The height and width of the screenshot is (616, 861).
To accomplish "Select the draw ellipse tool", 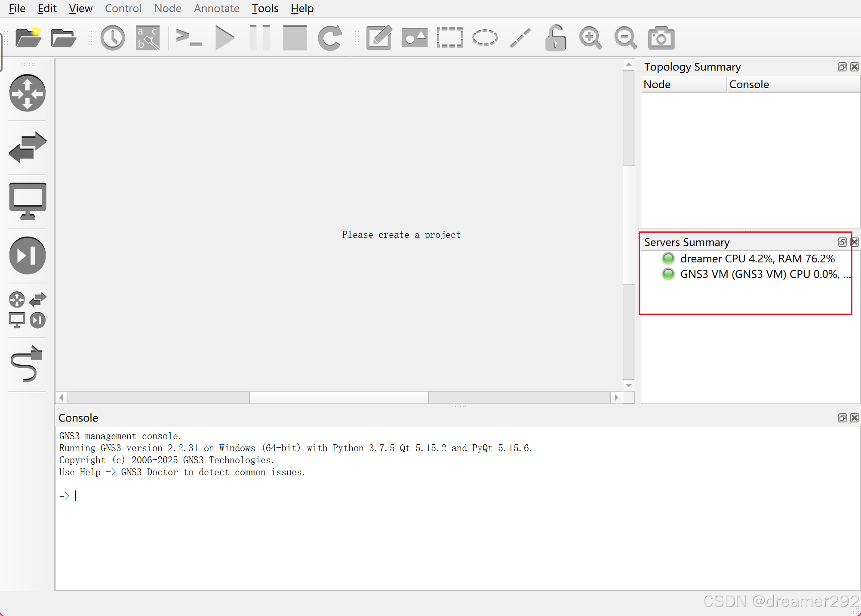I will click(x=485, y=38).
